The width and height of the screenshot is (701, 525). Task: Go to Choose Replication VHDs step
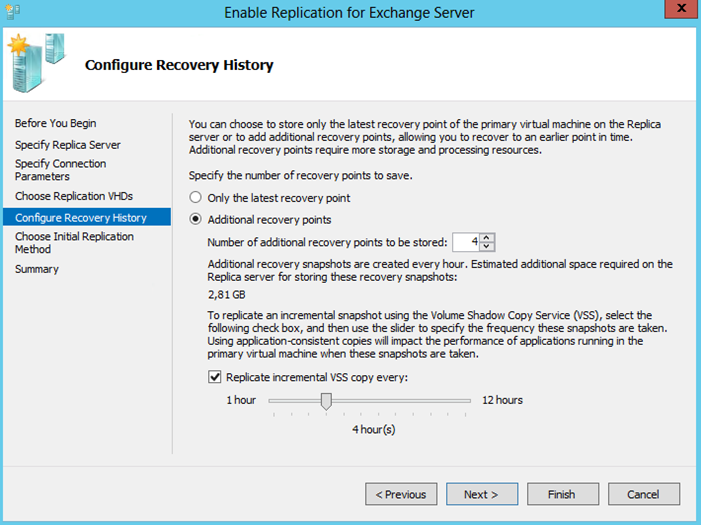pyautogui.click(x=74, y=196)
